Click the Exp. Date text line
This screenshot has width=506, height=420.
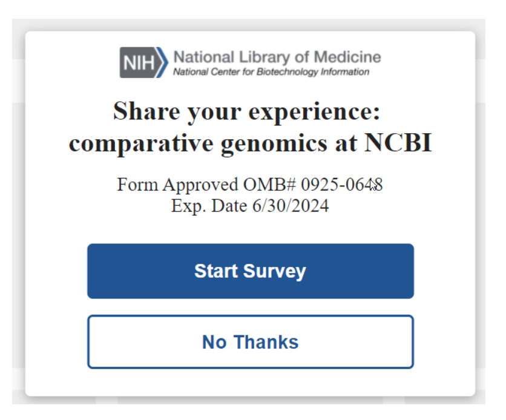(x=250, y=206)
